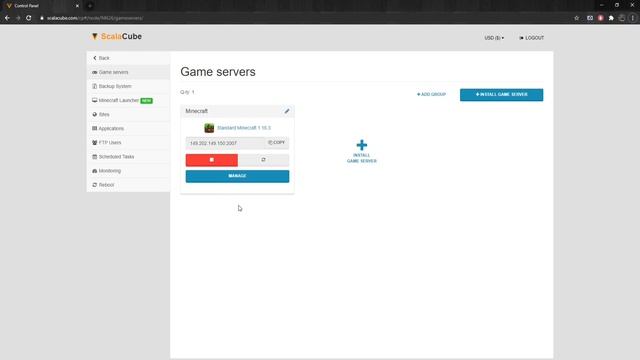Click the Backup System file icon
Viewport: 640px width, 360px height.
click(94, 86)
